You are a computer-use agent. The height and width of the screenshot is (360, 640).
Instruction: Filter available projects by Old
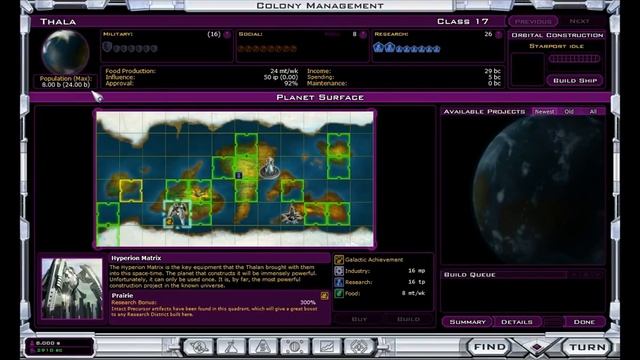click(x=569, y=111)
